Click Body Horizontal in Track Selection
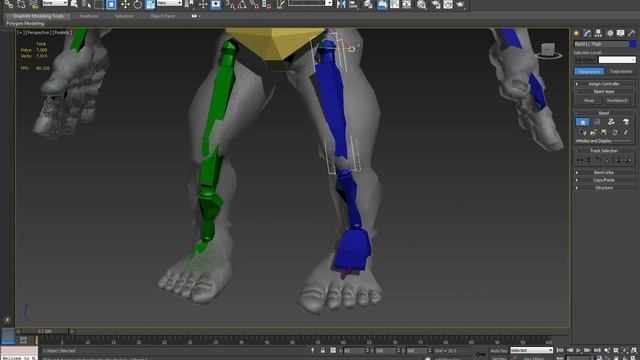The width and height of the screenshot is (640, 360). click(580, 160)
